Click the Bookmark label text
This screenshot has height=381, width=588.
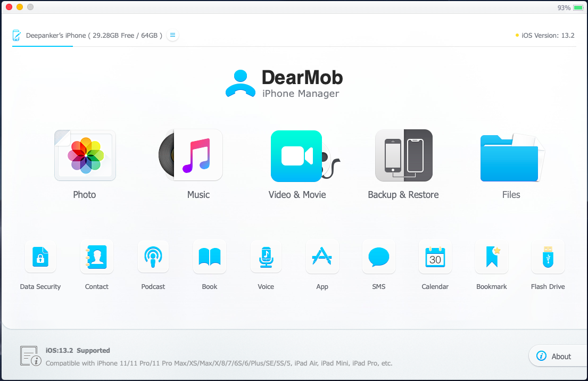[x=492, y=286]
